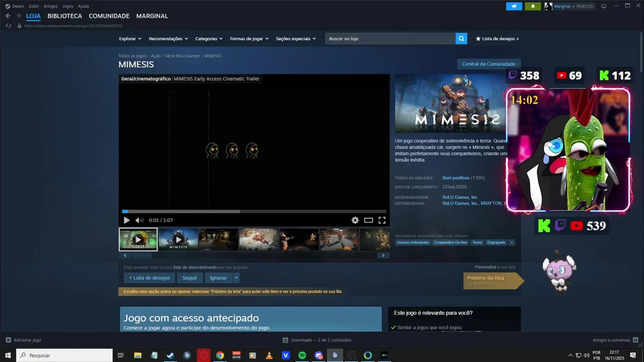Select the Engraçado tag
Viewport: 644px width, 362px height.
[496, 242]
